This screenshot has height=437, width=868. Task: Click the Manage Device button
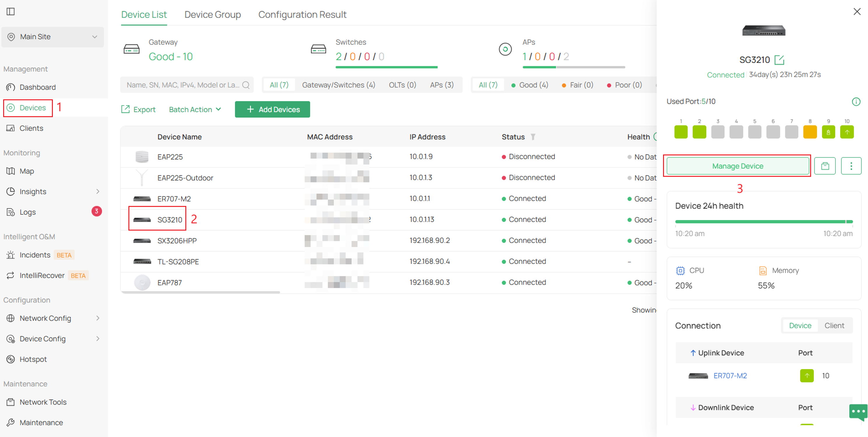(x=738, y=166)
